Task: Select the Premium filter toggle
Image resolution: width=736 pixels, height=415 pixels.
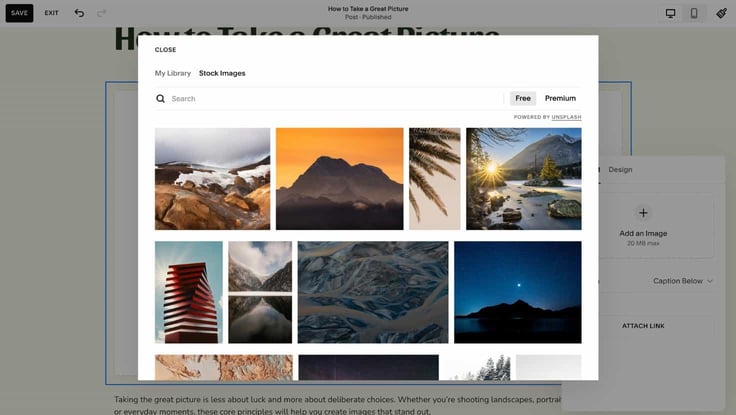Action: [560, 98]
